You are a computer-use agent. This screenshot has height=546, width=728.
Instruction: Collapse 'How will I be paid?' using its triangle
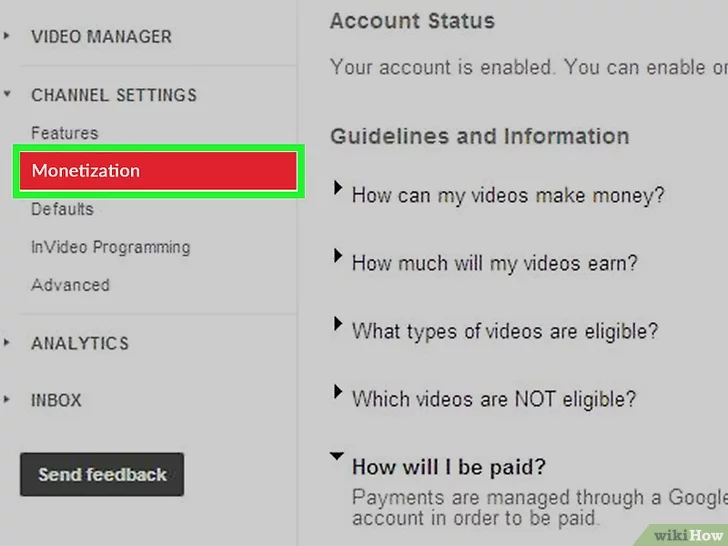click(338, 457)
